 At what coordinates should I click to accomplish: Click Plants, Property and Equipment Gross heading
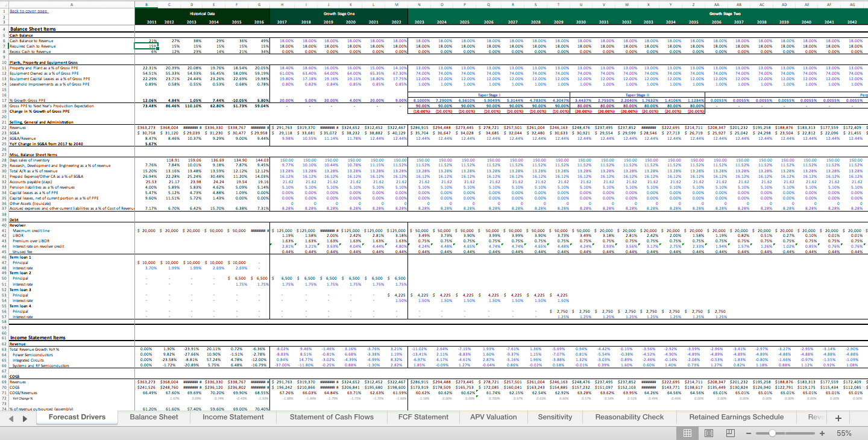coord(43,63)
